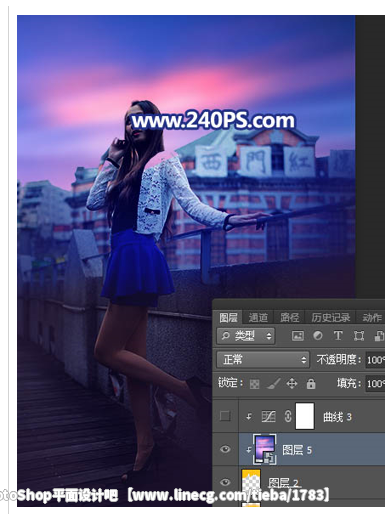385x514 pixels.
Task: Click the 不透明度 label
Action: (x=339, y=360)
